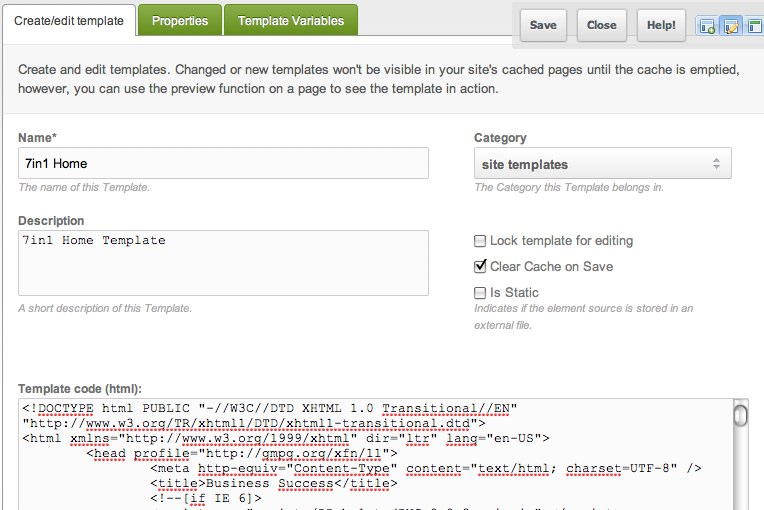Image resolution: width=764 pixels, height=510 pixels.
Task: Open the Category dropdown showing site templates
Action: (603, 164)
